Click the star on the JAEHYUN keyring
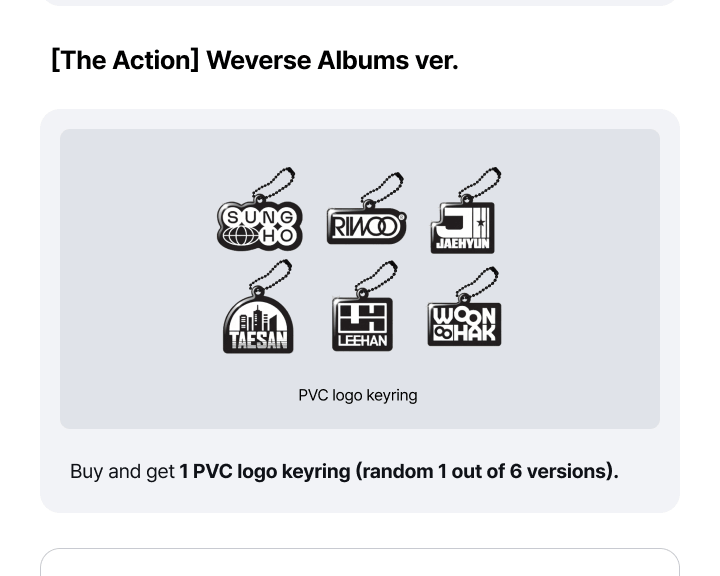The image size is (720, 576). point(481,223)
